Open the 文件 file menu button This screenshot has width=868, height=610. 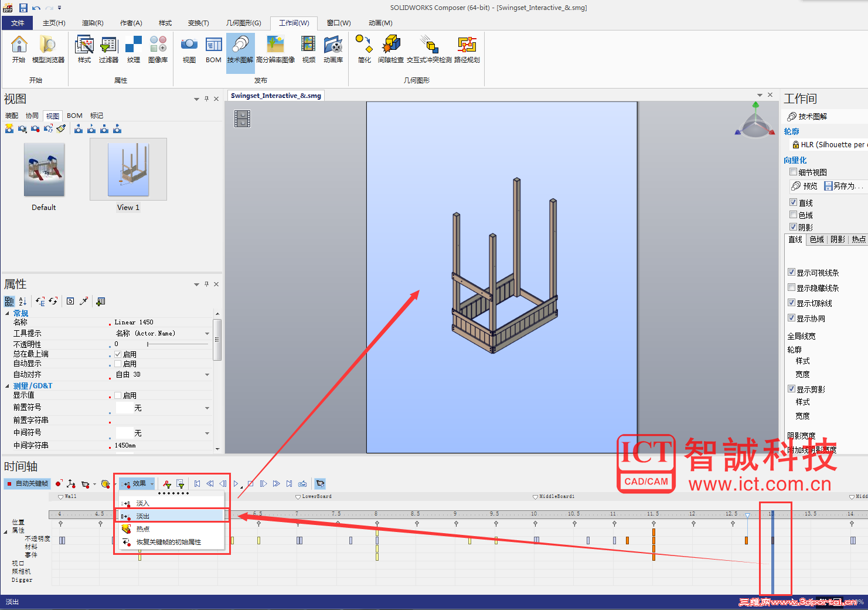click(18, 23)
